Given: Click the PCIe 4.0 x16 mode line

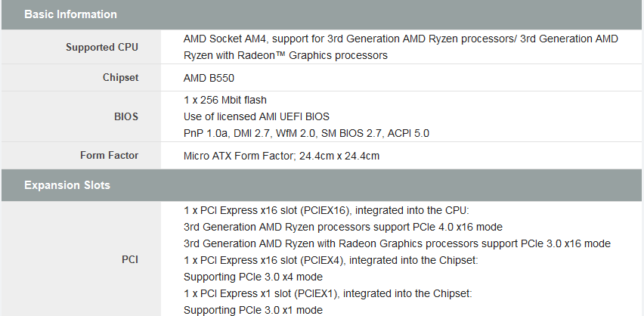Looking at the screenshot, I should (x=343, y=227).
